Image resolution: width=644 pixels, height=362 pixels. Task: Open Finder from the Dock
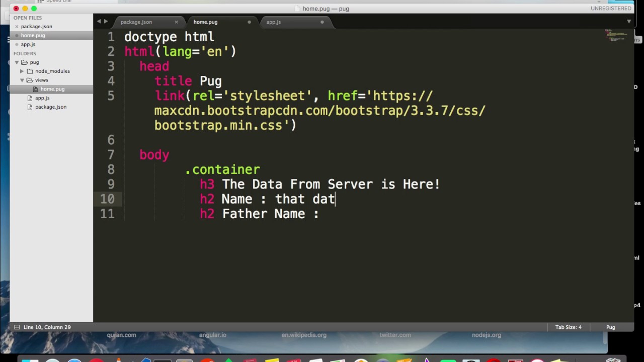[31, 360]
